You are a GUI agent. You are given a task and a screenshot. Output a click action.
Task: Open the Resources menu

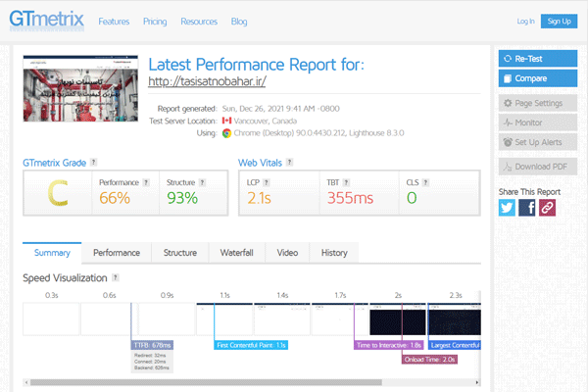(199, 21)
